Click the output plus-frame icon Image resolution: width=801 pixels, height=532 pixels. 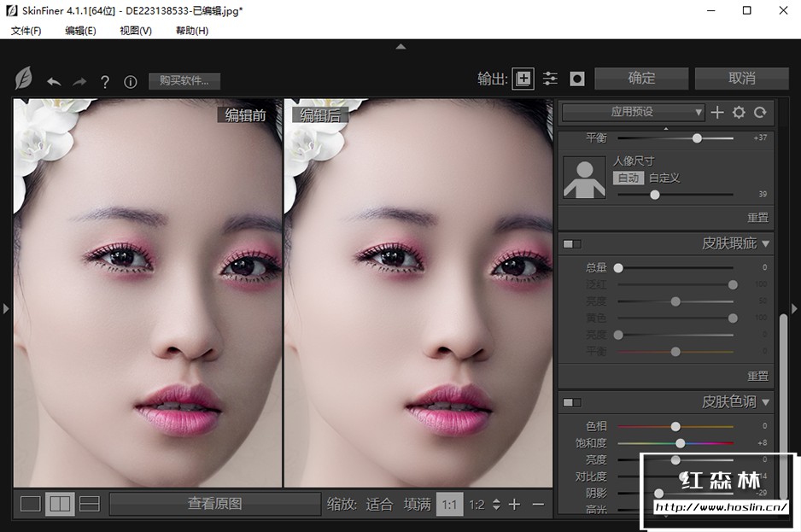(x=523, y=79)
